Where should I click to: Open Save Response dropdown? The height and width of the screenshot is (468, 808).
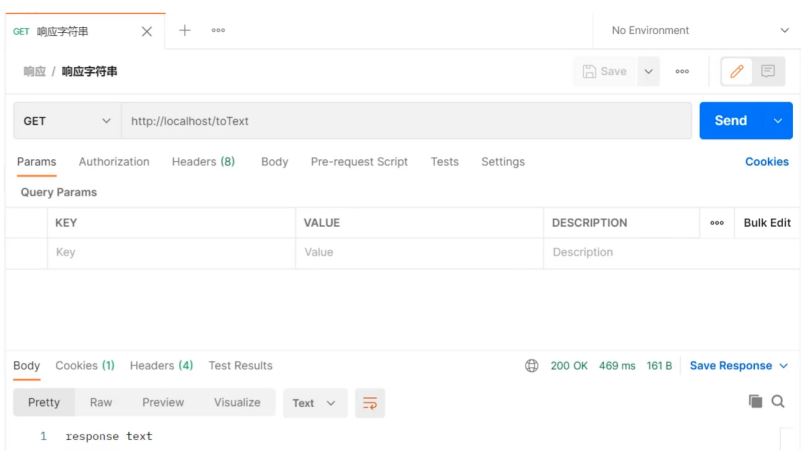coord(738,366)
